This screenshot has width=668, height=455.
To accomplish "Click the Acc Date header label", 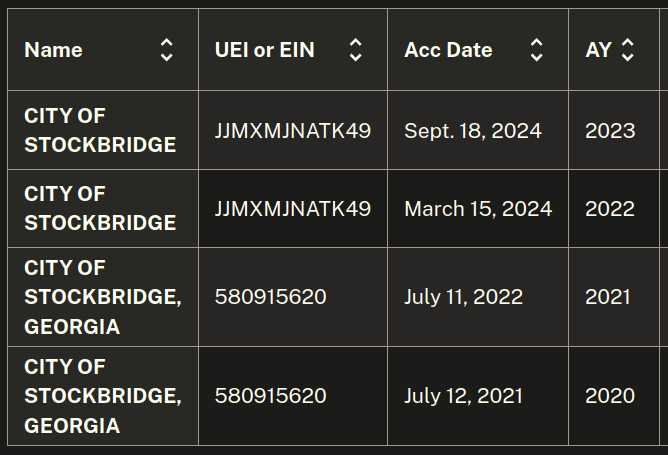I will pos(448,50).
